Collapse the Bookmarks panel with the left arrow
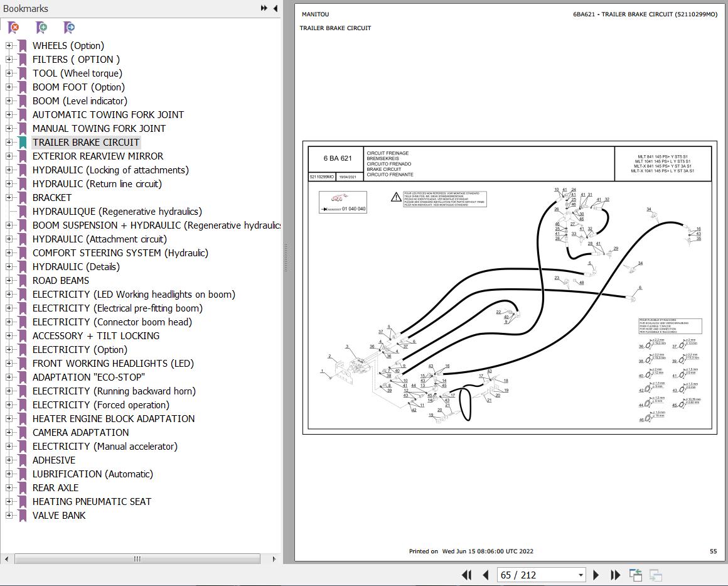This screenshot has width=728, height=586. pyautogui.click(x=276, y=8)
